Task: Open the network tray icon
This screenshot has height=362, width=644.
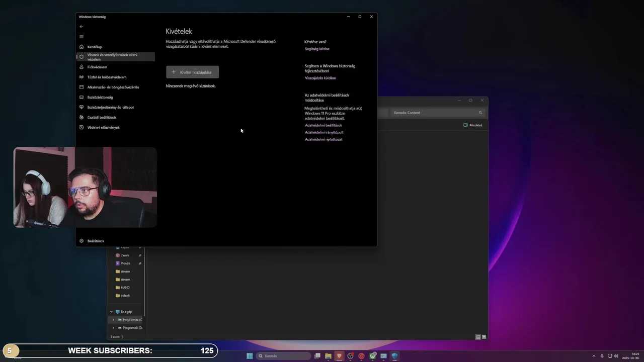Action: (610, 356)
